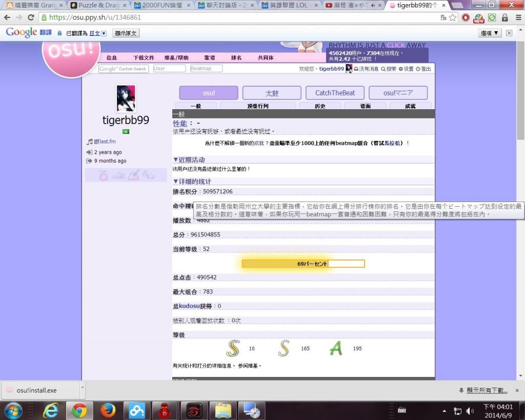Click the 69 percent level progress bar
The image size is (525, 420).
(303, 264)
